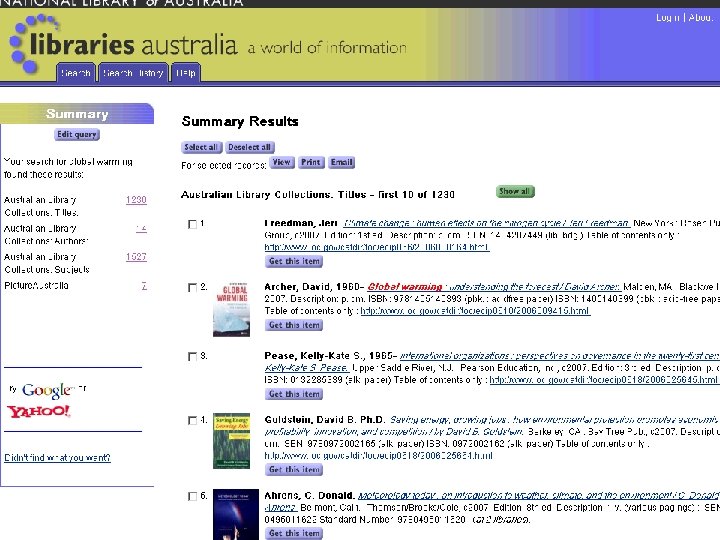
Task: Tick the checkbox for result 1 Freedman
Action: [x=192, y=224]
